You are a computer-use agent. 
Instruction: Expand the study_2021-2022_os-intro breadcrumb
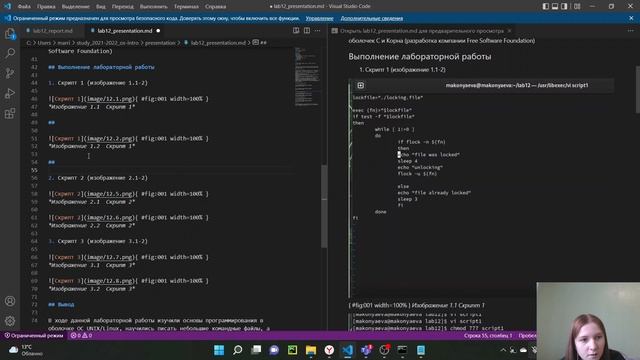pyautogui.click(x=108, y=42)
